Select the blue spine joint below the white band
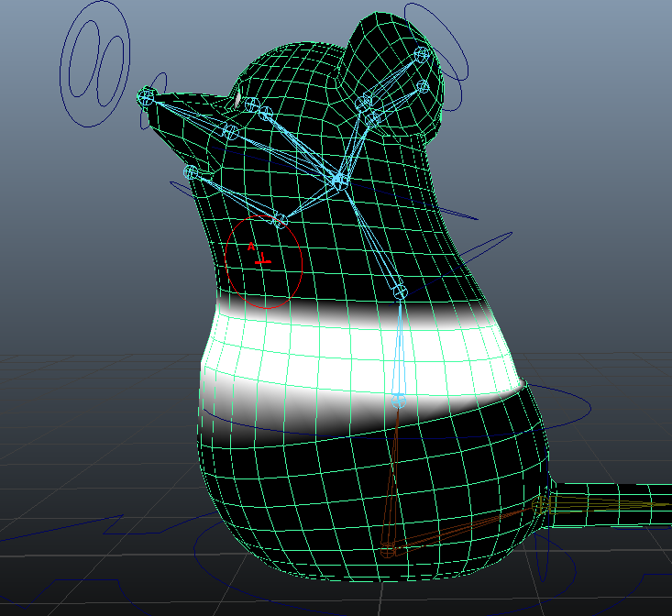 coord(399,401)
